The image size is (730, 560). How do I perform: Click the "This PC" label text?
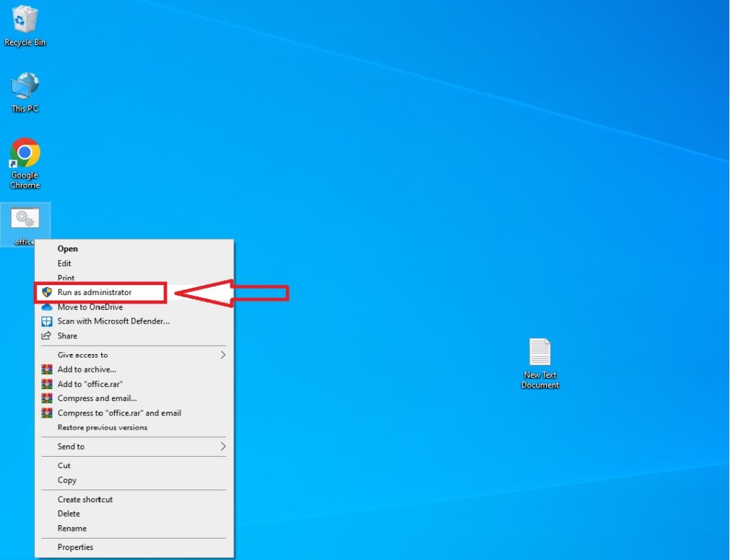pos(25,109)
